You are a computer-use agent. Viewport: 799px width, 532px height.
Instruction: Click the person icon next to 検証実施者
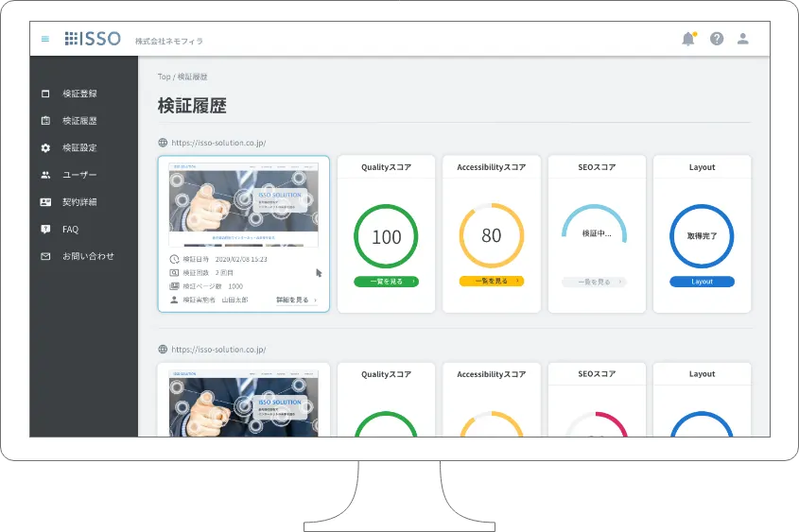(x=174, y=300)
